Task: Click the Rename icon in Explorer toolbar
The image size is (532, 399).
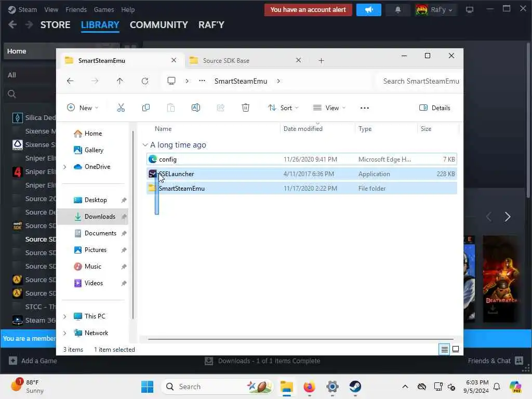Action: (196, 108)
